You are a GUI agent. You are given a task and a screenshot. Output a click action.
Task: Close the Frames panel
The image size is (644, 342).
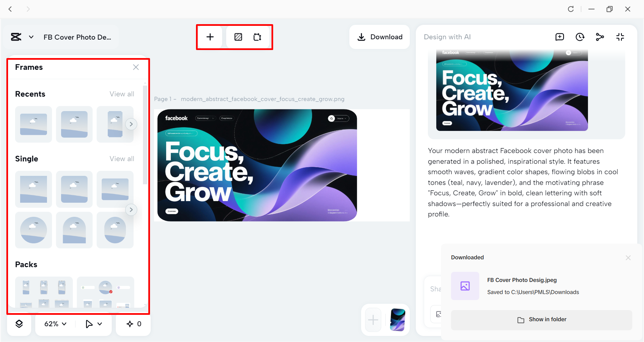(x=136, y=67)
